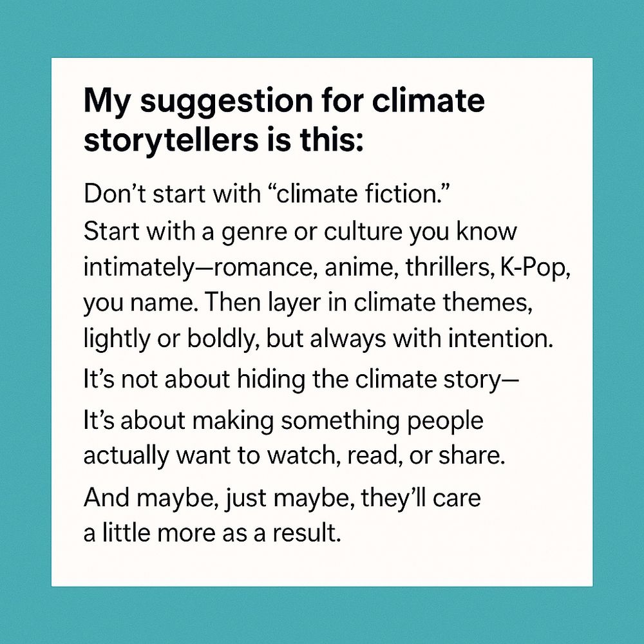This screenshot has height=644, width=644.
Task: Select the line starting "Start with a genre"
Action: (300, 232)
